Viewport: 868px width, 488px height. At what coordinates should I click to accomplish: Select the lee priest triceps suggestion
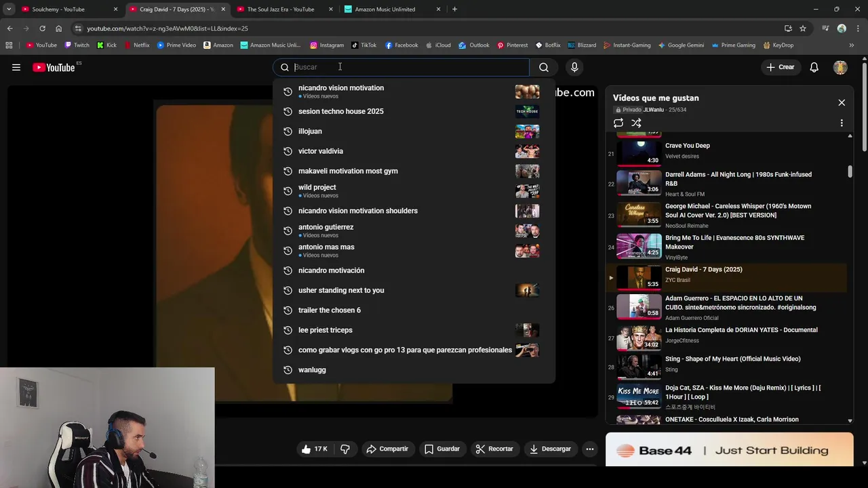414,330
